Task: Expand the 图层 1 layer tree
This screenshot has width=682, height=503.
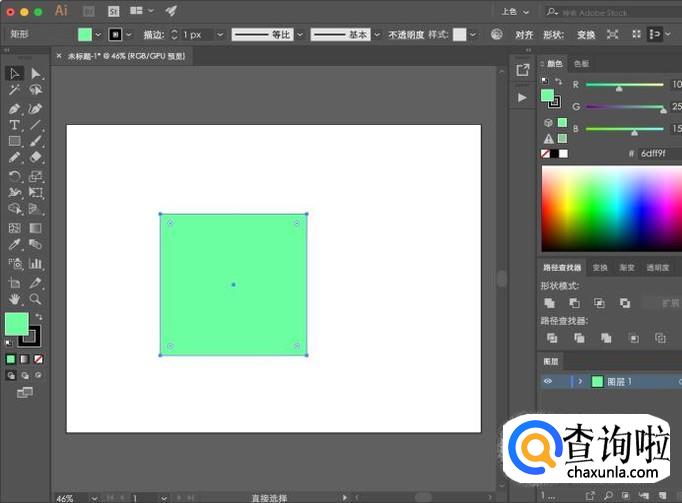Action: [580, 381]
